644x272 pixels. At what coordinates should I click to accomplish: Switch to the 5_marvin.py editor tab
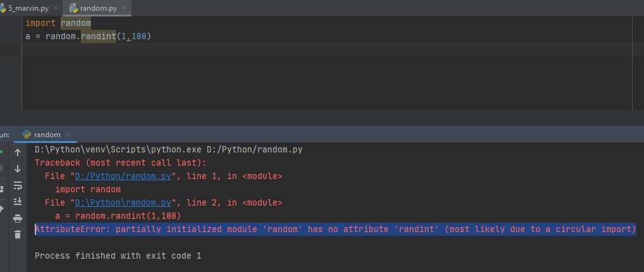pos(28,8)
